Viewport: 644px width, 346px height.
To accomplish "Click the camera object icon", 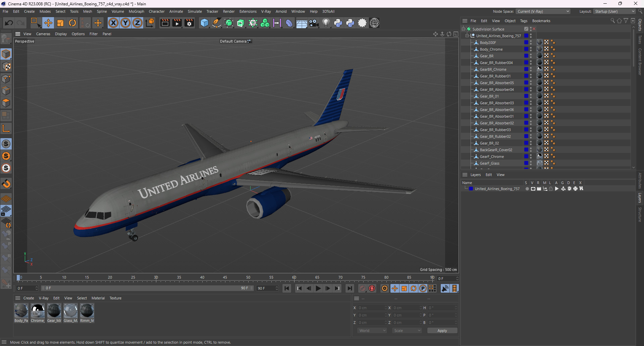I will (314, 23).
